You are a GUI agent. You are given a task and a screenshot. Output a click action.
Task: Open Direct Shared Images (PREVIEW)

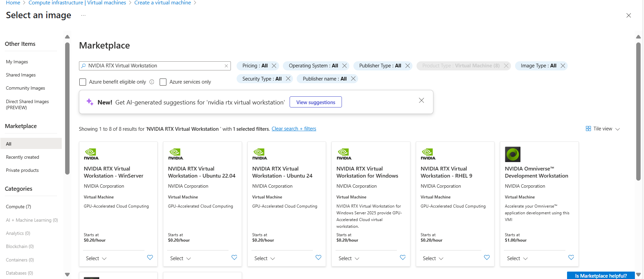click(x=27, y=104)
